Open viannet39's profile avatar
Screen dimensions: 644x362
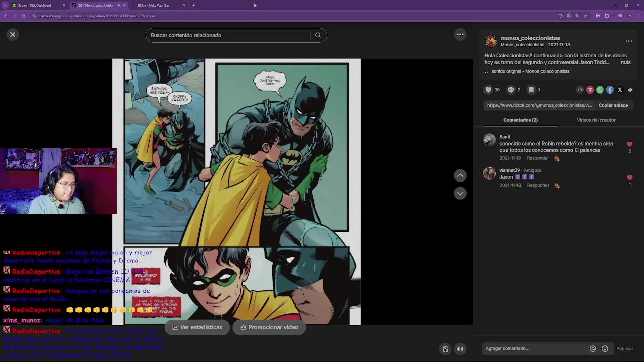tap(489, 173)
